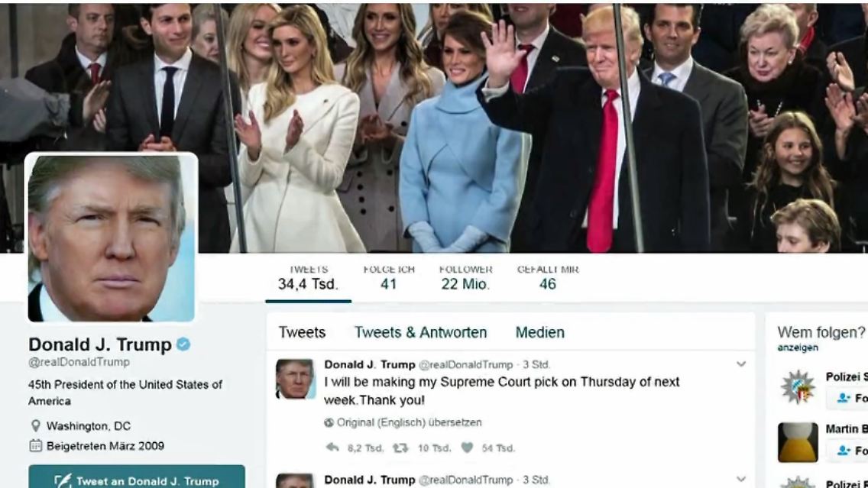
Task: Select the Tweets timeline tab
Action: 303,332
